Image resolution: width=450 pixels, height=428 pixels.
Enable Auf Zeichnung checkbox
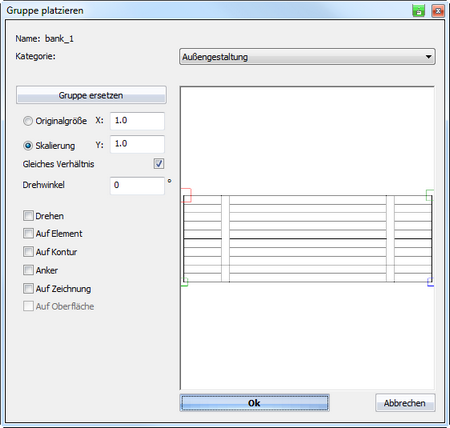(x=28, y=288)
